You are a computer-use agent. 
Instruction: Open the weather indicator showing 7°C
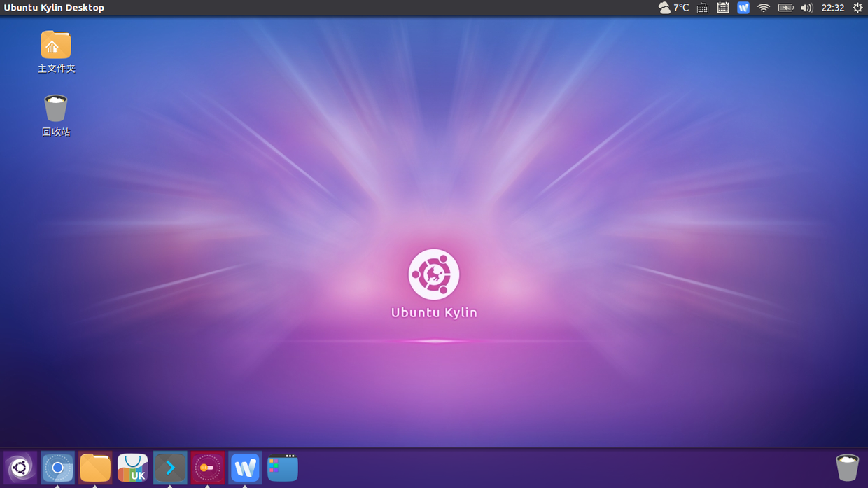point(673,8)
